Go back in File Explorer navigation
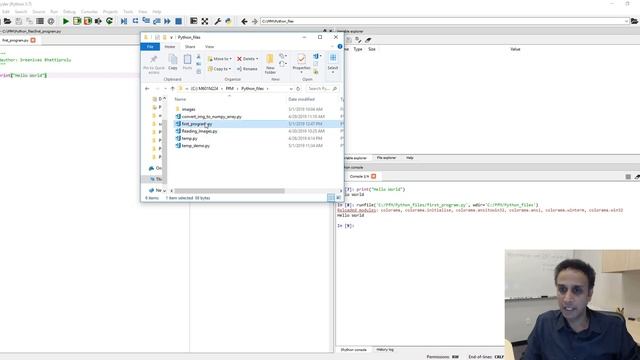The height and width of the screenshot is (360, 640). 147,89
